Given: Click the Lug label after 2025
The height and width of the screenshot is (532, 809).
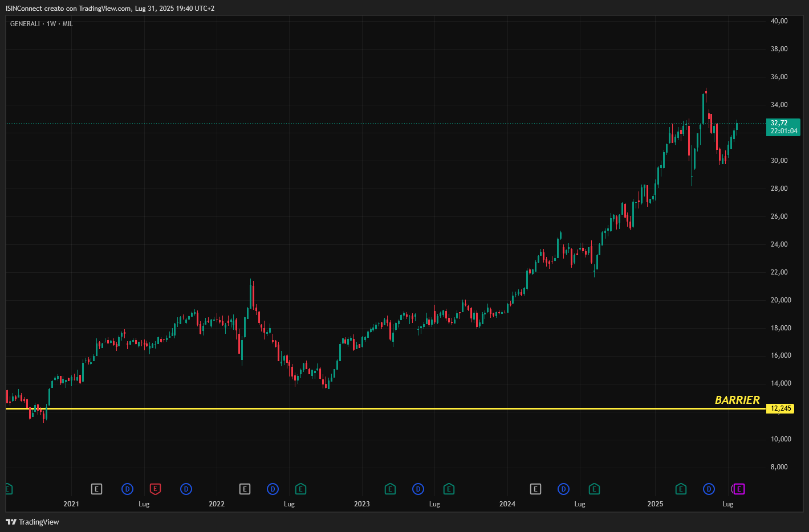Looking at the screenshot, I should pos(728,504).
